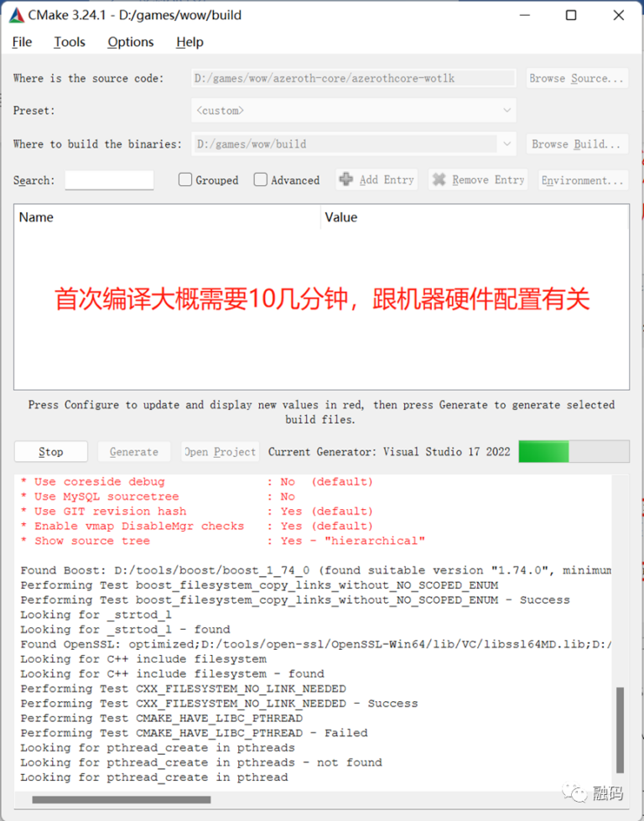Open the Tools menu
The image size is (644, 821).
click(70, 42)
